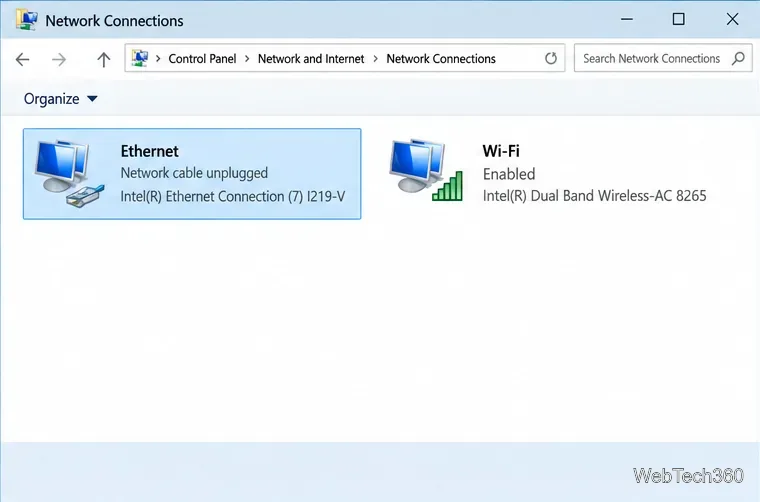The image size is (760, 502).
Task: Expand the chevron before Control Panel
Action: (x=158, y=59)
